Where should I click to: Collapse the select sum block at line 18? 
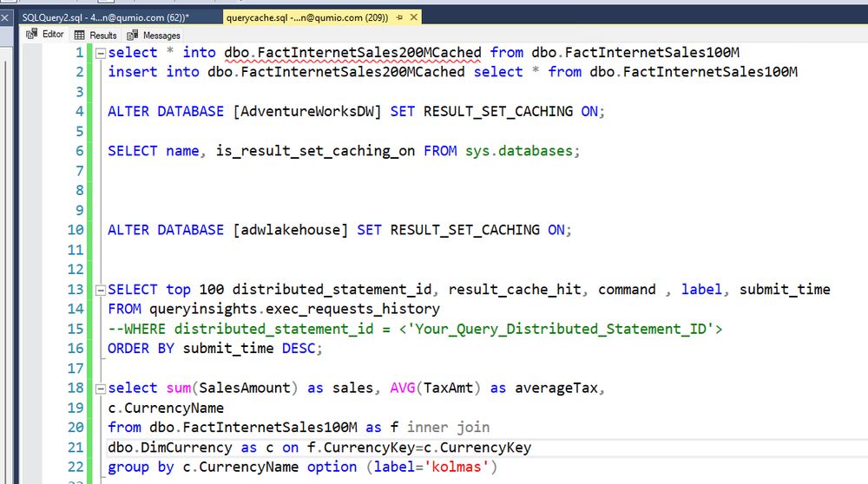[101, 389]
